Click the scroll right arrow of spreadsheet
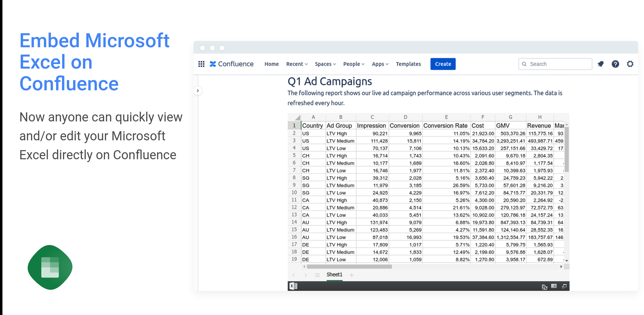Screen dimensions: 644x315 561,267
